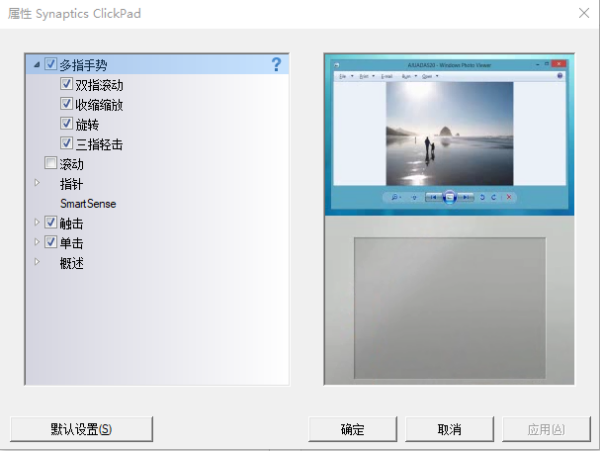The width and height of the screenshot is (600, 451).
Task: Uncheck the 触击 checkbox
Action: pyautogui.click(x=51, y=222)
